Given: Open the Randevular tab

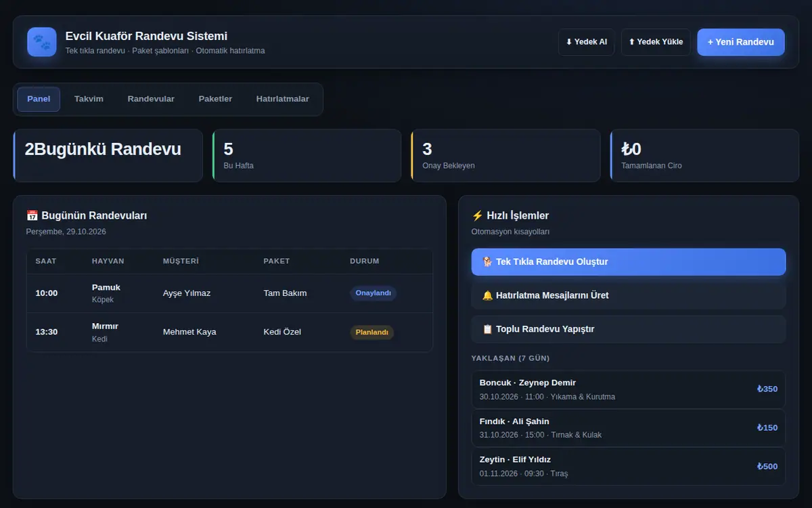Looking at the screenshot, I should (151, 99).
